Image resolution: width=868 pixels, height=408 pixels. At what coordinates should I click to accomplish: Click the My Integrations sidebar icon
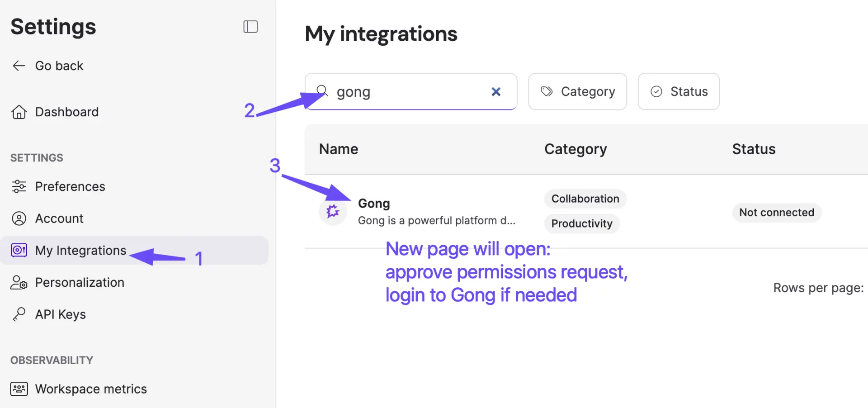19,250
